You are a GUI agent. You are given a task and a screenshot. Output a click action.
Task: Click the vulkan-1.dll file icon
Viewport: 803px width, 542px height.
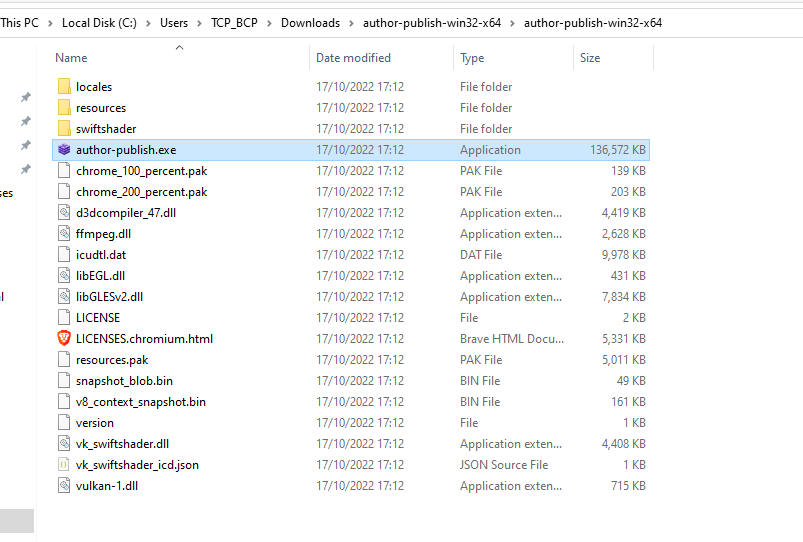(64, 485)
